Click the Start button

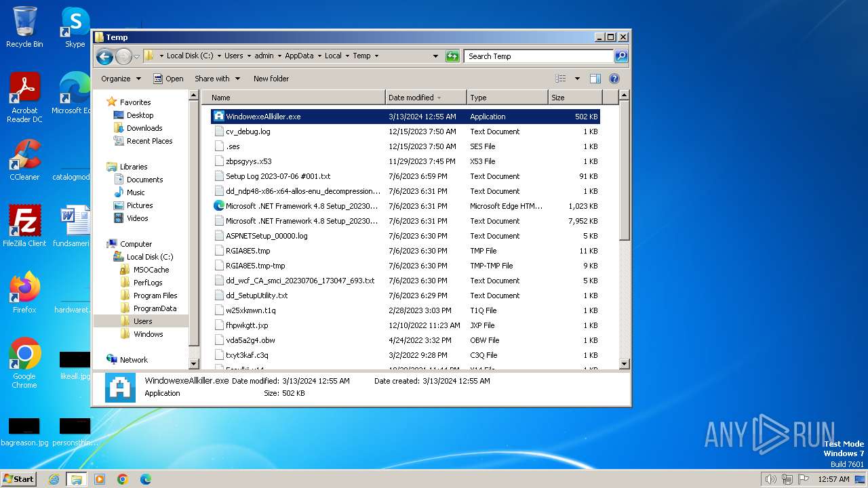pyautogui.click(x=19, y=479)
